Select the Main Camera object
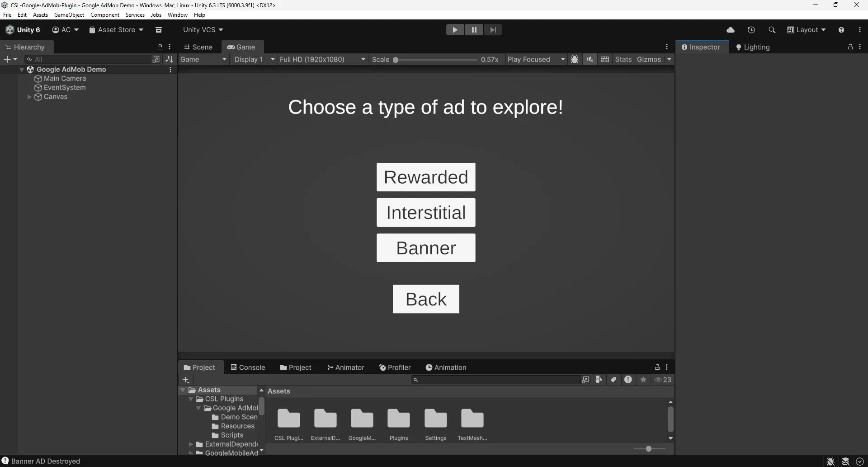Screen dimensions: 868x467 click(65, 79)
